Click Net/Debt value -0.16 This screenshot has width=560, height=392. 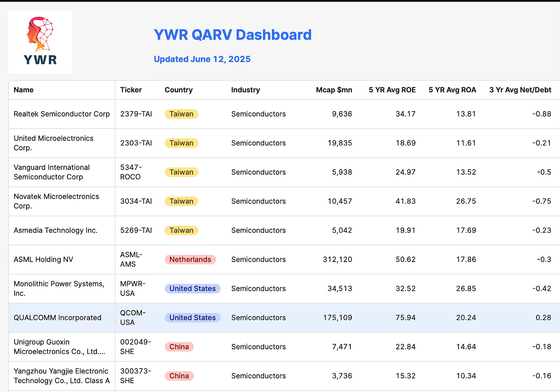point(542,376)
